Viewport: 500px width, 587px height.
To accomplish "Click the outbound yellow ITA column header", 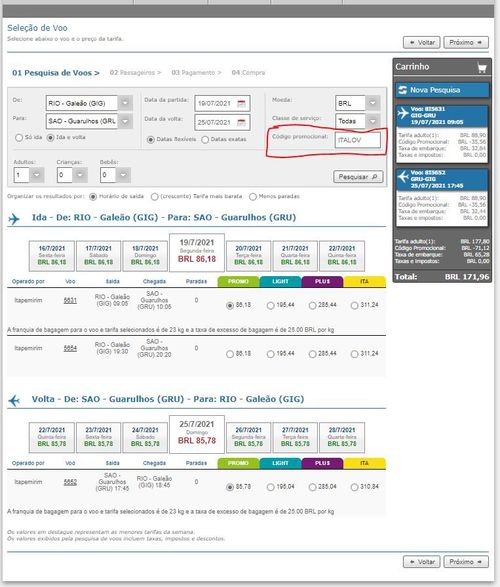I will point(365,282).
